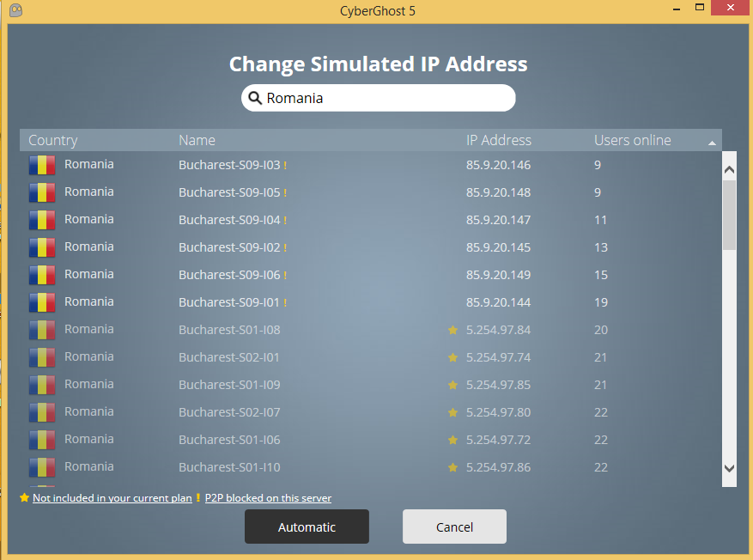Sort servers by Users online column
This screenshot has width=753, height=560.
click(633, 140)
